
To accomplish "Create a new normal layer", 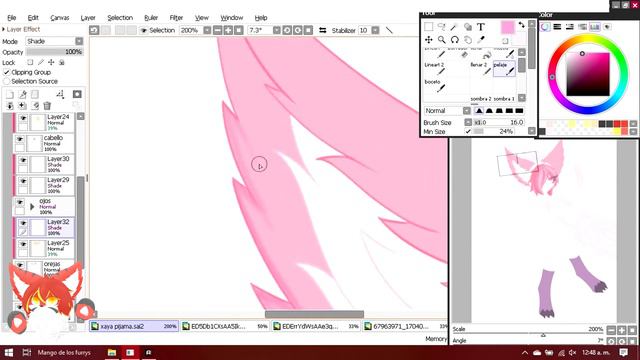I will click(x=10, y=94).
